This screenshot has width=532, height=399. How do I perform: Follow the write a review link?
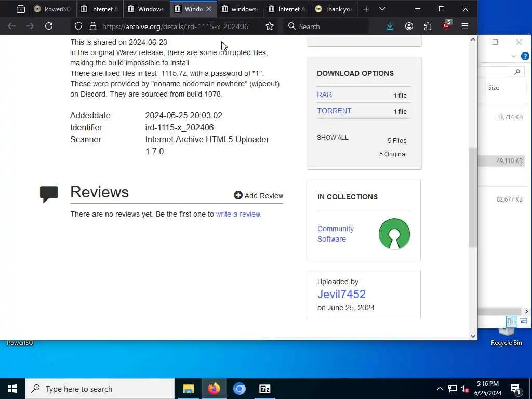(238, 214)
